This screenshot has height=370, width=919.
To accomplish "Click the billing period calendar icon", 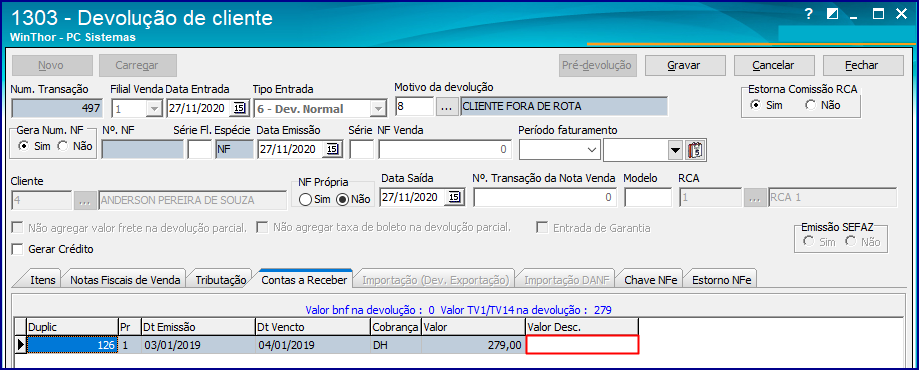I will click(x=695, y=150).
